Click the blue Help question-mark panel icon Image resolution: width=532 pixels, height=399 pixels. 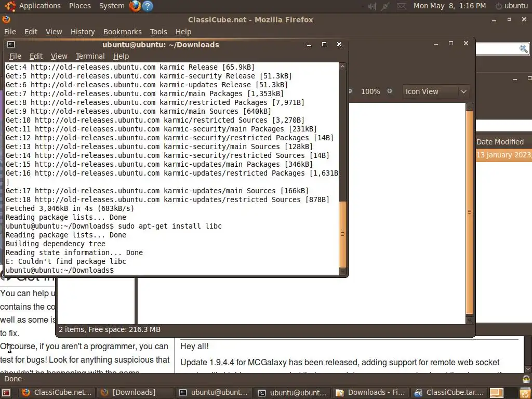coord(147,6)
